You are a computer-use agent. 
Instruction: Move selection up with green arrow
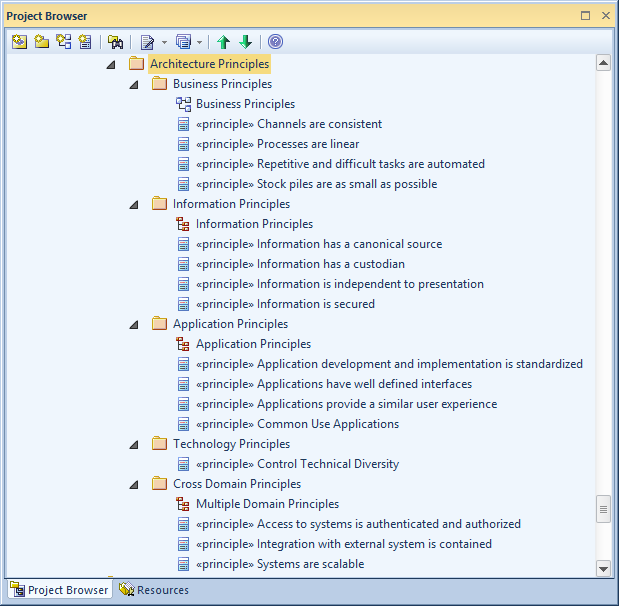coord(224,42)
